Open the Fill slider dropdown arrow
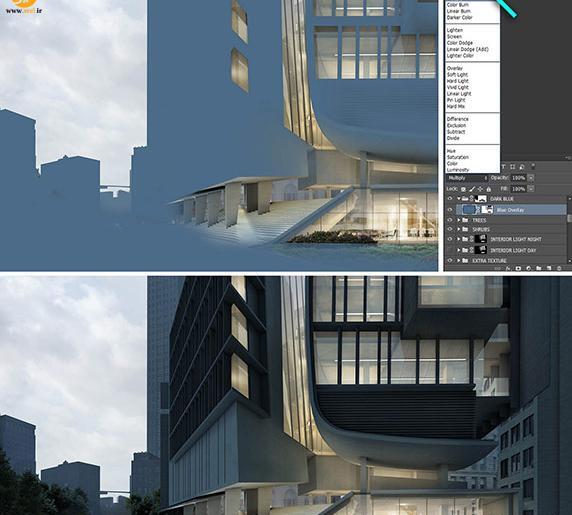This screenshot has width=572, height=515. (x=531, y=189)
